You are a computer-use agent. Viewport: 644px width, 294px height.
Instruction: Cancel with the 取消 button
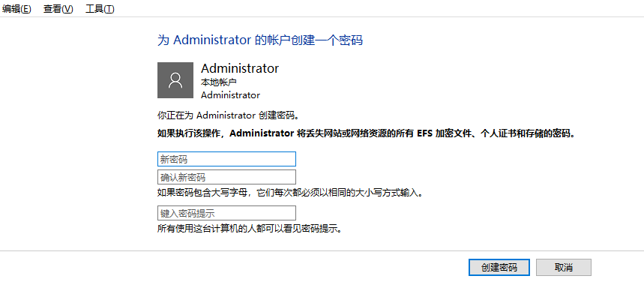point(564,267)
